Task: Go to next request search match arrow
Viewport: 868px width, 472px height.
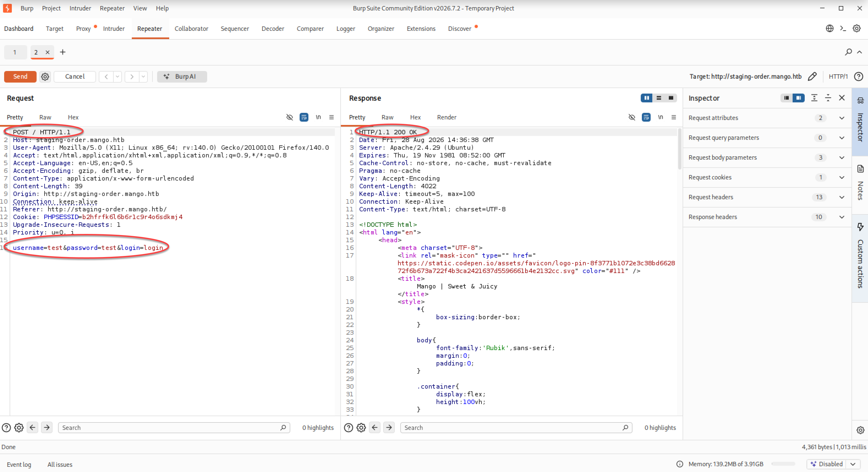Action: [x=47, y=427]
